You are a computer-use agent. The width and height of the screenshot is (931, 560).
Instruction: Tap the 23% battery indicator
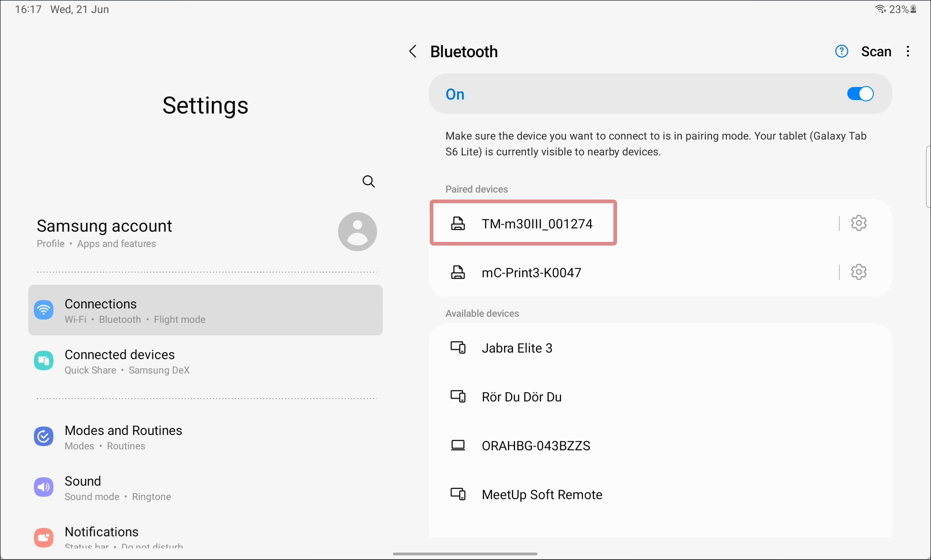coord(903,9)
